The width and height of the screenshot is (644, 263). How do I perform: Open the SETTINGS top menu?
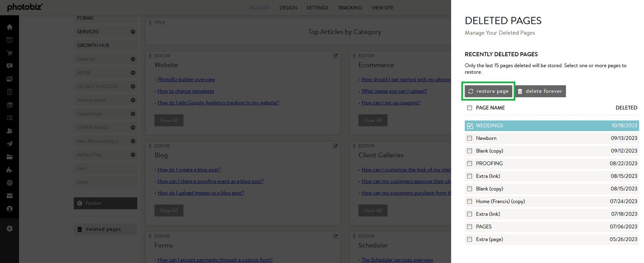317,8
